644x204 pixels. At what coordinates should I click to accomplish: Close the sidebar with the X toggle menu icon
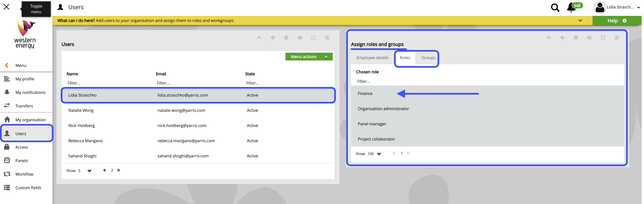coord(6,7)
